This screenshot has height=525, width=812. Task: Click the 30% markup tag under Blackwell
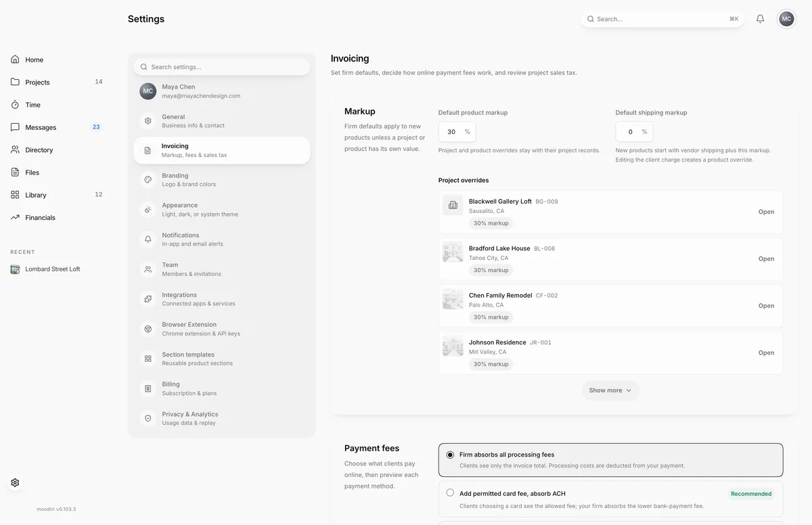(491, 223)
